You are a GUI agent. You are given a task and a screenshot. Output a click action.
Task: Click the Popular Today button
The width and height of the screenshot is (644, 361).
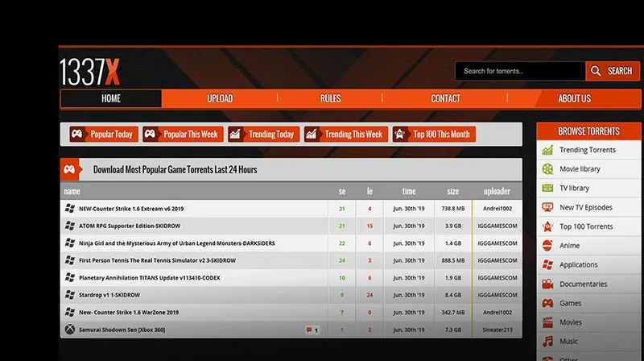pos(103,135)
